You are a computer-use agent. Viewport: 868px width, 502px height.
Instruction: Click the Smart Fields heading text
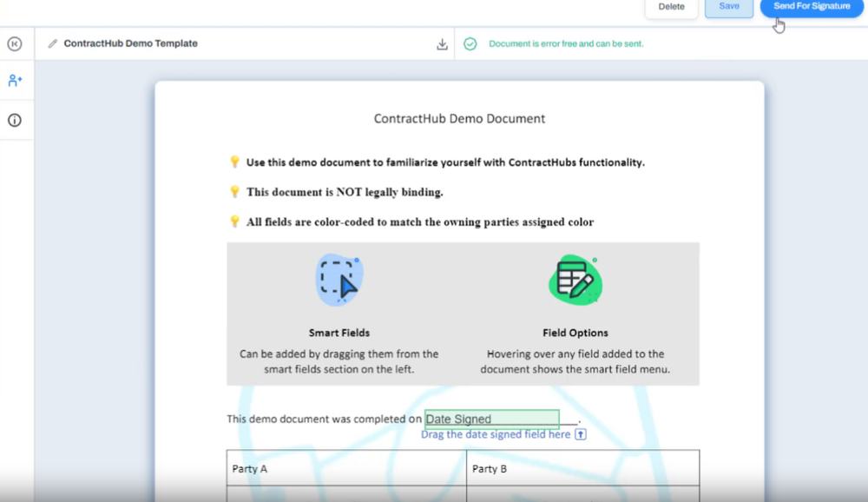pos(339,333)
